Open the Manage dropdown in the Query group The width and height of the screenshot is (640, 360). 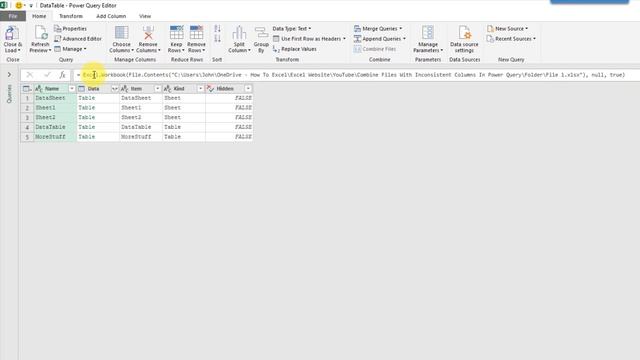(70, 49)
